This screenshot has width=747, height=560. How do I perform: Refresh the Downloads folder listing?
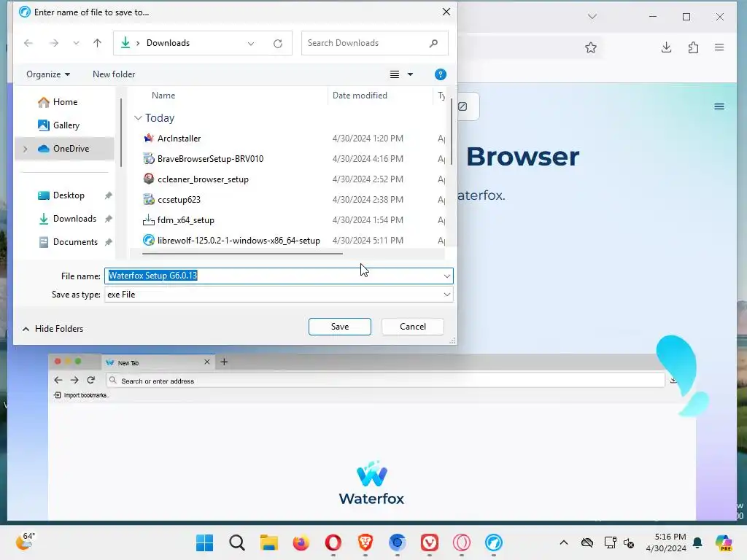tap(278, 43)
